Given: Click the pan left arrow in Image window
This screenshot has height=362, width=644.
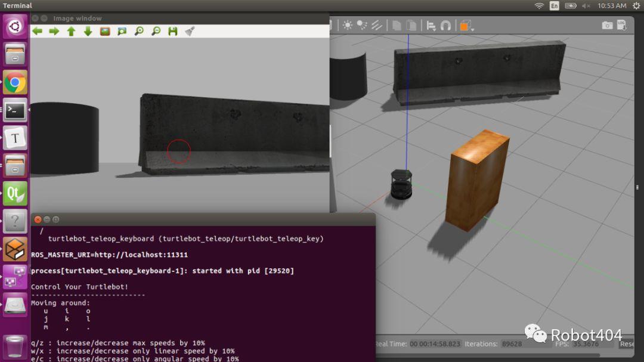Looking at the screenshot, I should [x=38, y=31].
